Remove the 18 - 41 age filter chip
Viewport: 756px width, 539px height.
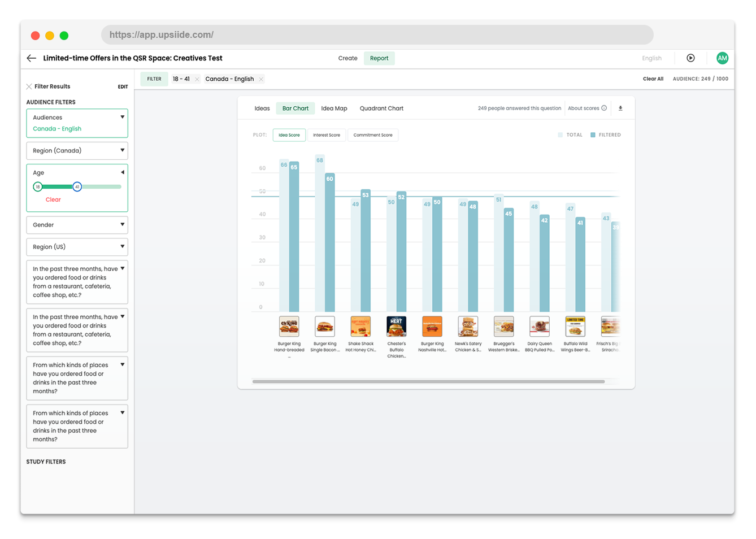pyautogui.click(x=197, y=80)
